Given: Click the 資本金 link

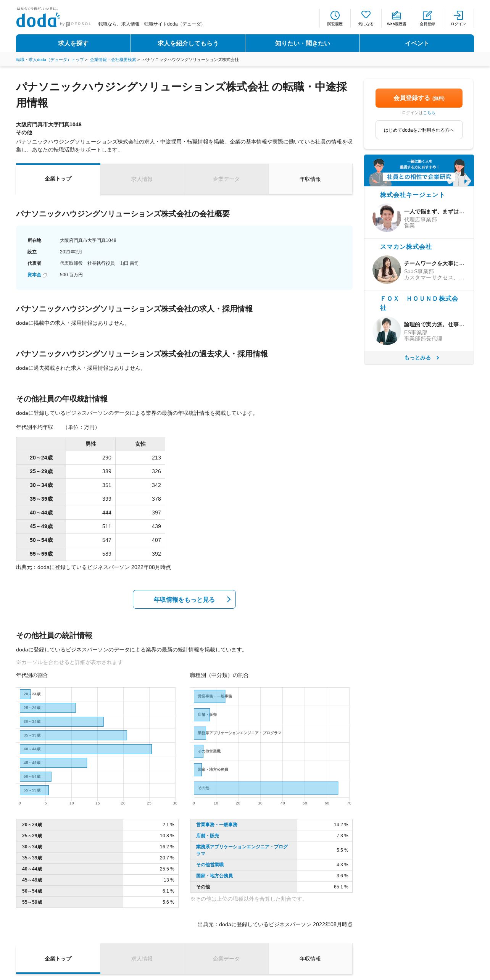Looking at the screenshot, I should tap(34, 275).
